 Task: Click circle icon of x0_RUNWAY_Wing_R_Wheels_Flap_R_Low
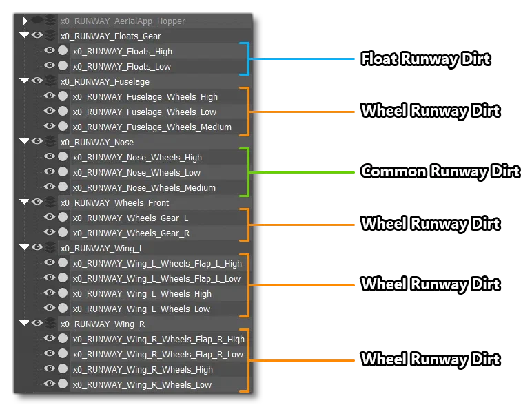coord(63,353)
